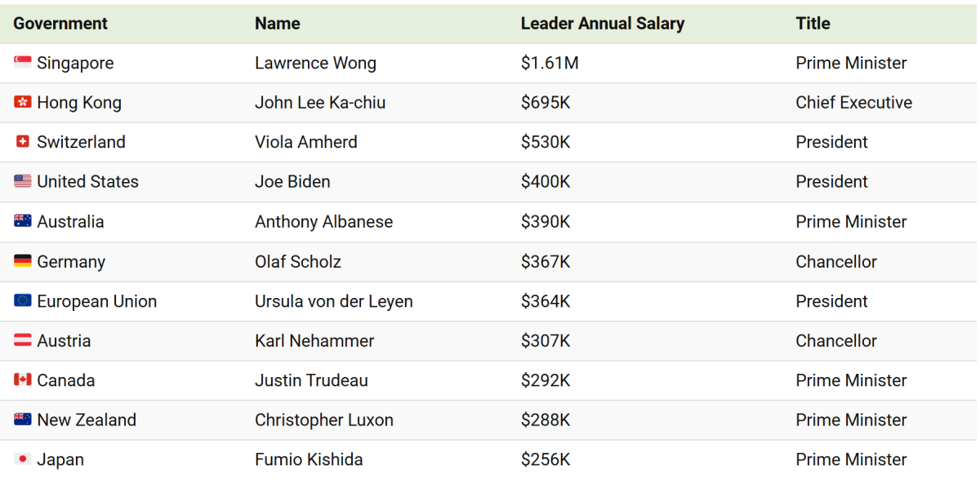Click the Name column header

click(x=278, y=24)
